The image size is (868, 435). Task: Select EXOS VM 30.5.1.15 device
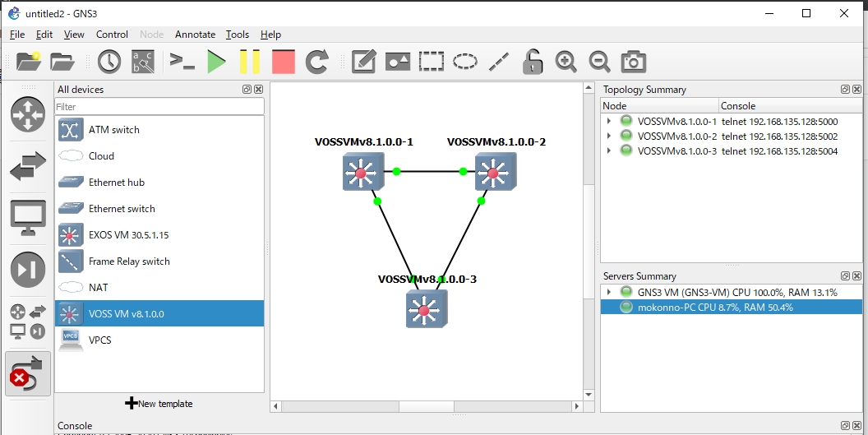coord(159,235)
